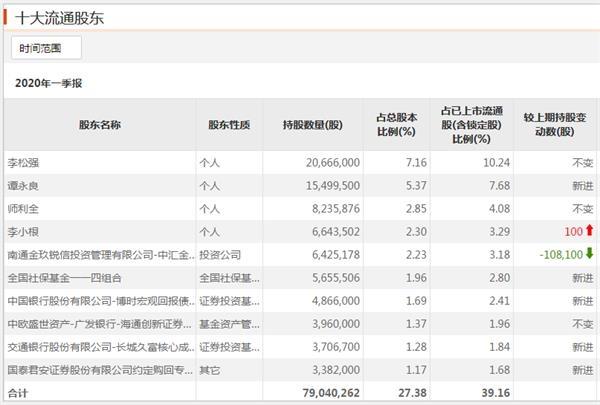Screen dimensions: 600x405
Task: Open 中国银行股份有限公司-博时宏观回报 entry
Action: coord(101,301)
